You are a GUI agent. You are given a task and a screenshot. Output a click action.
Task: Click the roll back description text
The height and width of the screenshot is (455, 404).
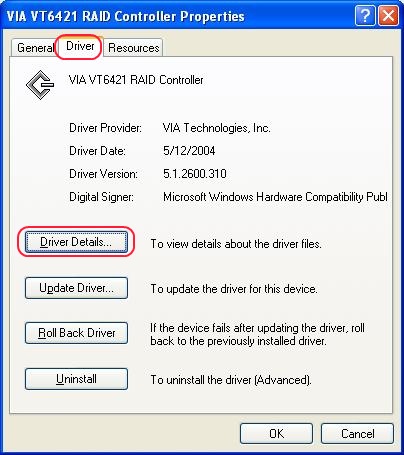(257, 335)
